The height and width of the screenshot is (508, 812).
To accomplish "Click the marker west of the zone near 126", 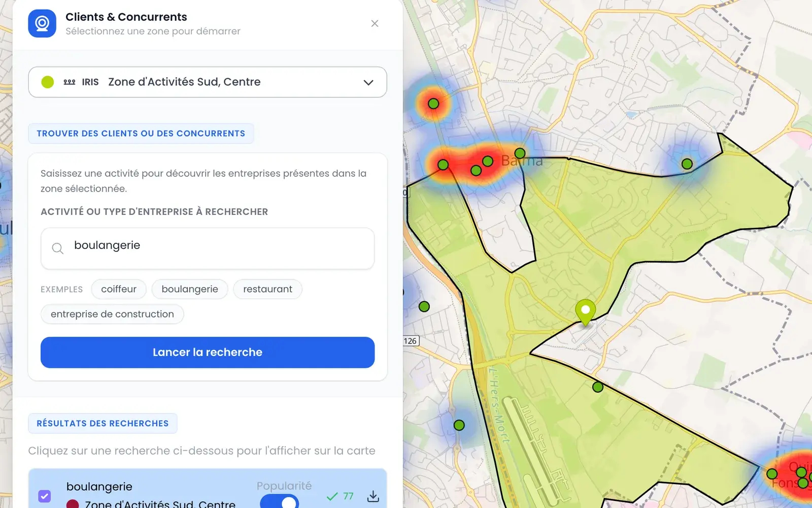I will tap(424, 306).
